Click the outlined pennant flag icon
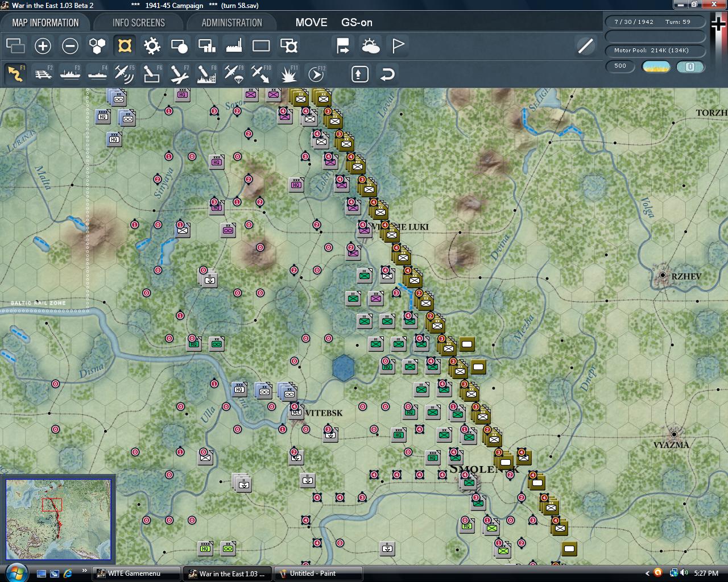This screenshot has height=582, width=728. [x=398, y=45]
